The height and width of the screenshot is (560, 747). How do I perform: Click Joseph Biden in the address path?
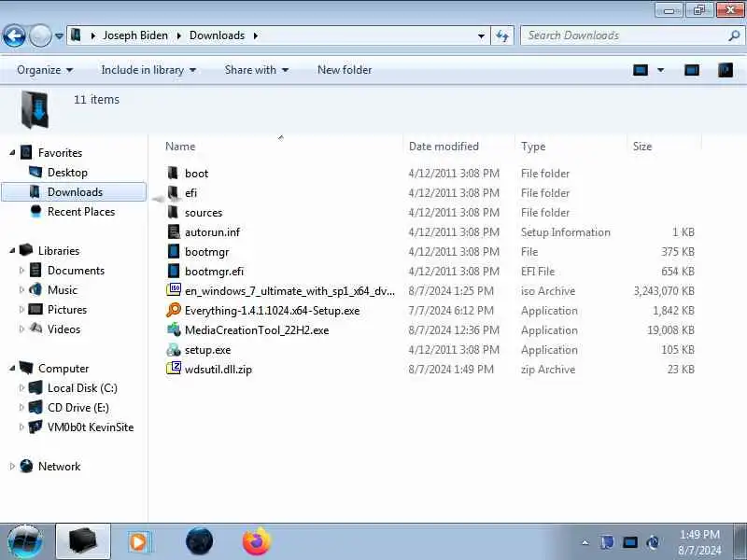point(135,35)
